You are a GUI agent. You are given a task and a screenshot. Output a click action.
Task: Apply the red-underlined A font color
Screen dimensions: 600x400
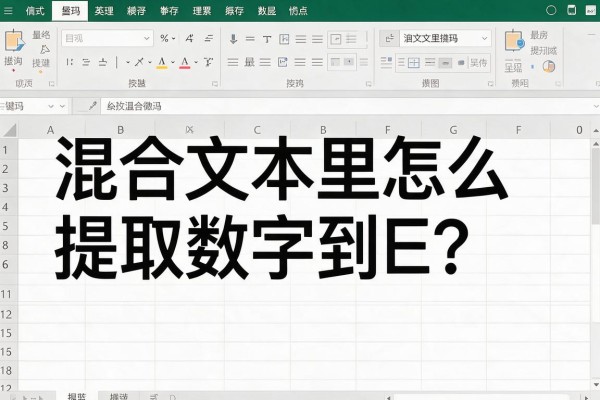pyautogui.click(x=185, y=62)
